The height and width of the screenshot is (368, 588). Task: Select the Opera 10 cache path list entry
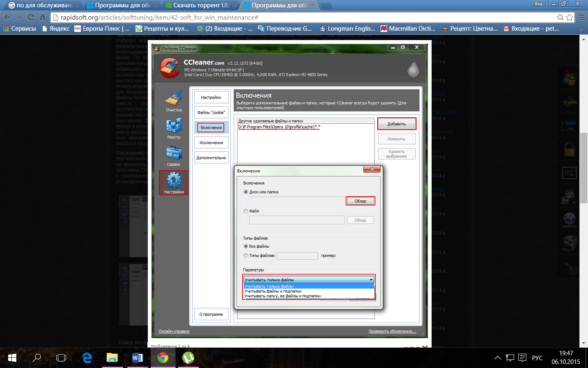tap(279, 127)
